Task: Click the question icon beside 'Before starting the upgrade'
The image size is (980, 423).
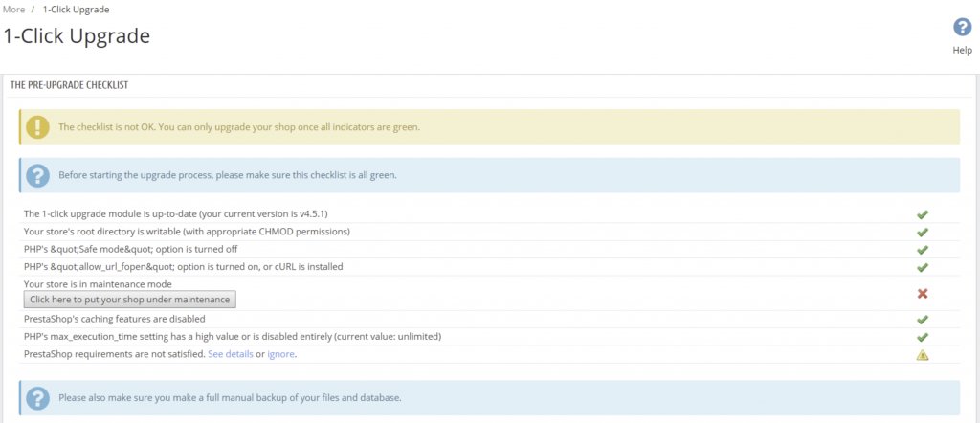Action: 37,175
